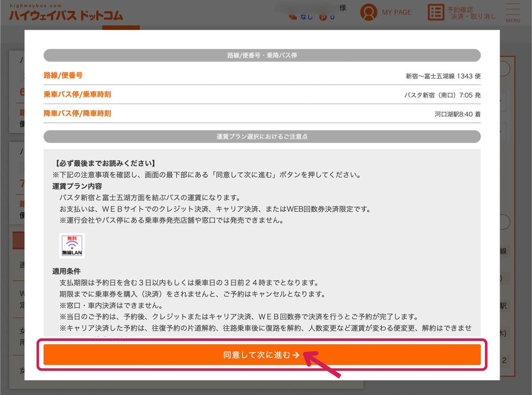The height and width of the screenshot is (395, 532).
Task: Open MY PAGE avatar icon
Action: click(x=368, y=12)
